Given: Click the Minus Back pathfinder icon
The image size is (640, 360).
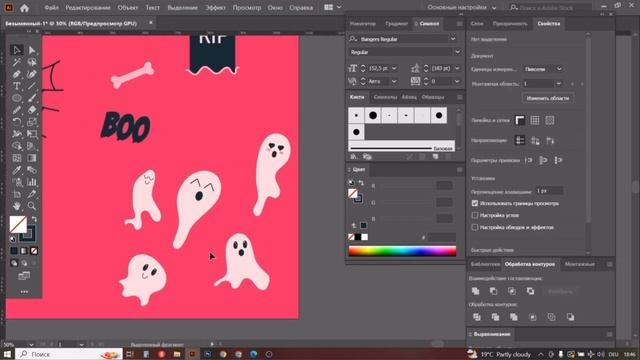Looking at the screenshot, I should point(570,317).
